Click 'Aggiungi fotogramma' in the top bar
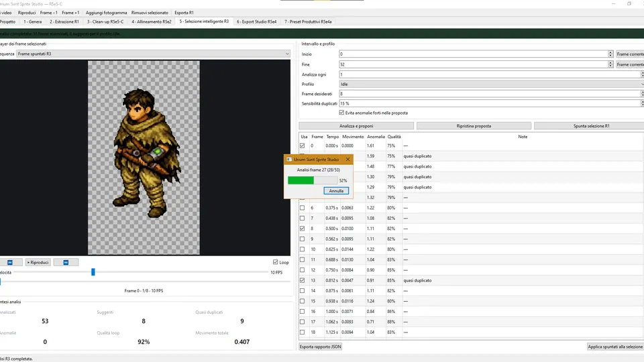The width and height of the screenshot is (644, 362). click(107, 13)
